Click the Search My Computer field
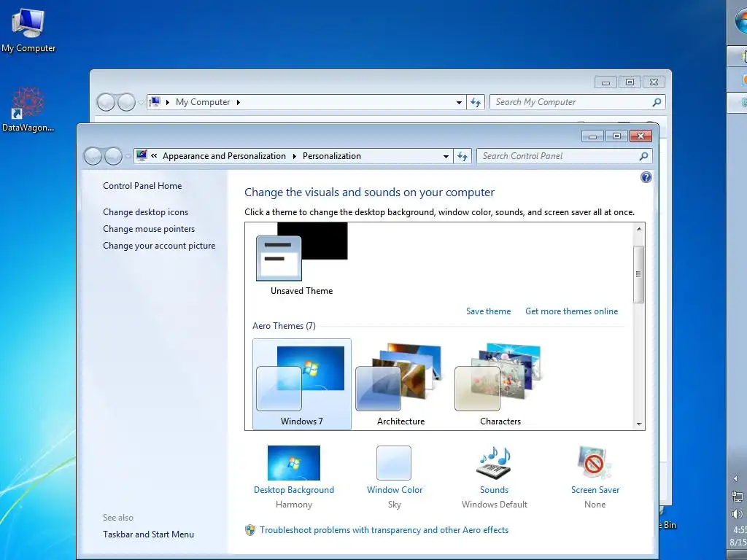 click(578, 102)
